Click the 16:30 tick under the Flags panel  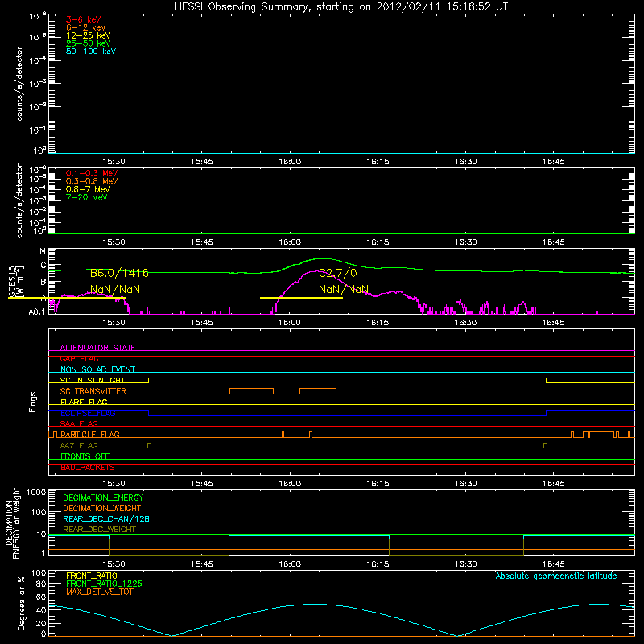tap(466, 484)
